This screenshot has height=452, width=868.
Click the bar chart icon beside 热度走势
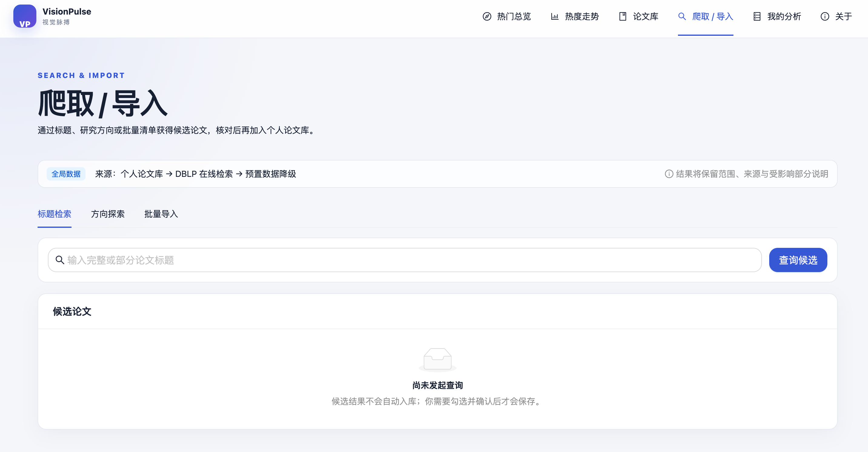pyautogui.click(x=555, y=16)
